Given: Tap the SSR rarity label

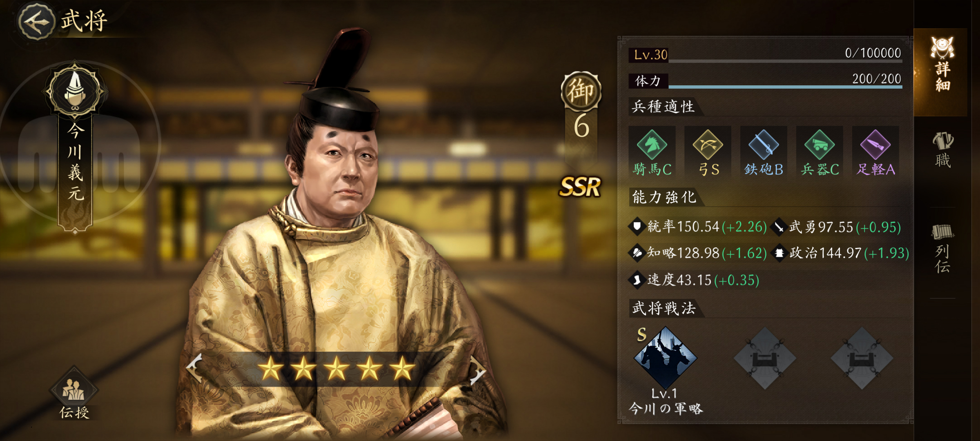Looking at the screenshot, I should [x=580, y=187].
